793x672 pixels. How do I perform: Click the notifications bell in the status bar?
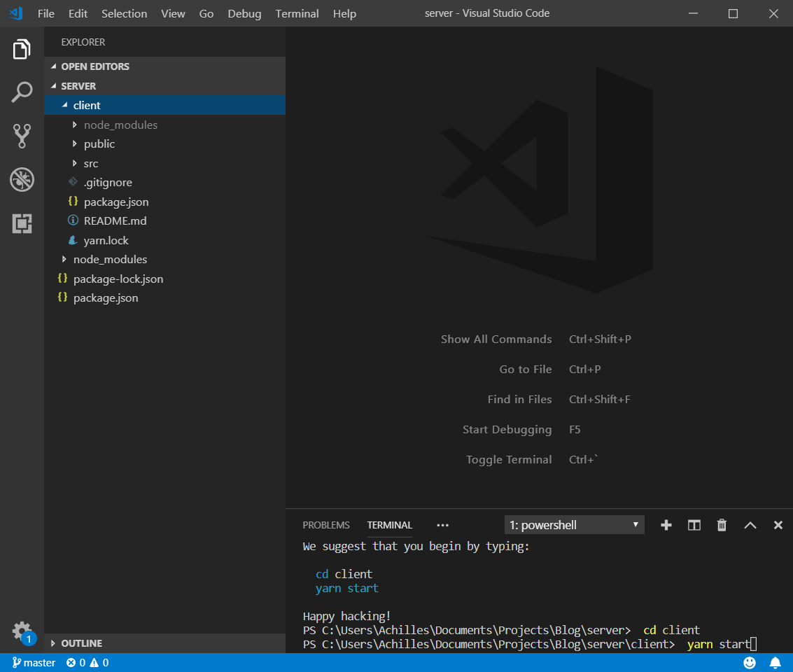pos(775,662)
